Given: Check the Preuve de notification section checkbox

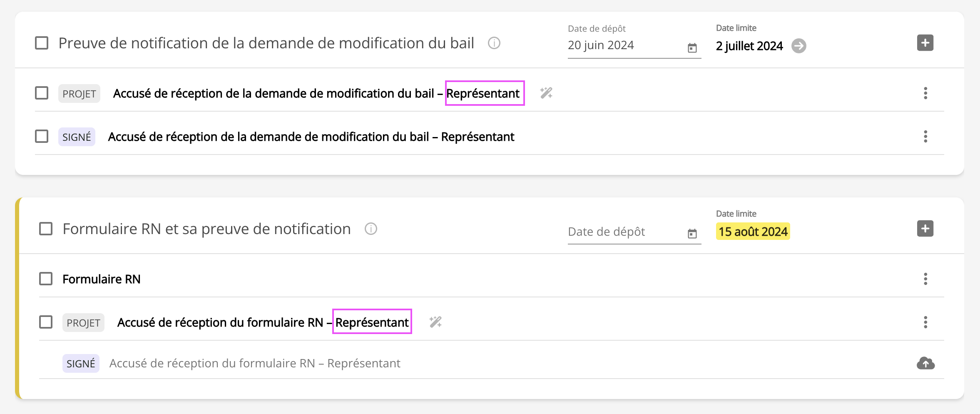Looking at the screenshot, I should click(42, 43).
